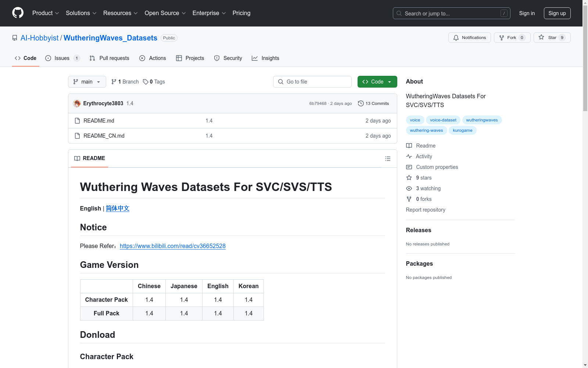
Task: Click the Custom properties note icon
Action: point(409,167)
